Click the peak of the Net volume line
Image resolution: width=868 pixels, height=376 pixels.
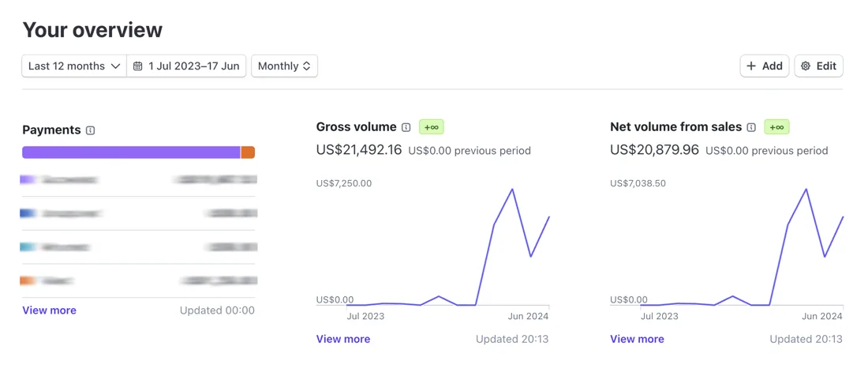(x=806, y=190)
